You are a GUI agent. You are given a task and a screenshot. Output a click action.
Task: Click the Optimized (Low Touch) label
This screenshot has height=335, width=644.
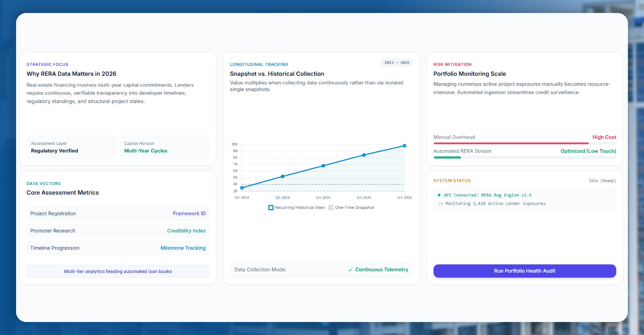[588, 151]
